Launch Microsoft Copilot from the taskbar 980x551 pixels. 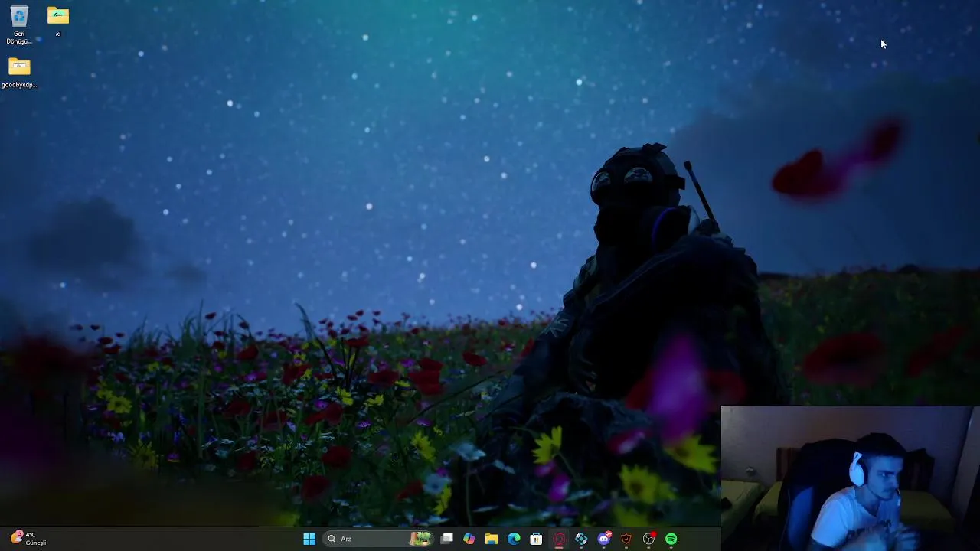pos(469,539)
